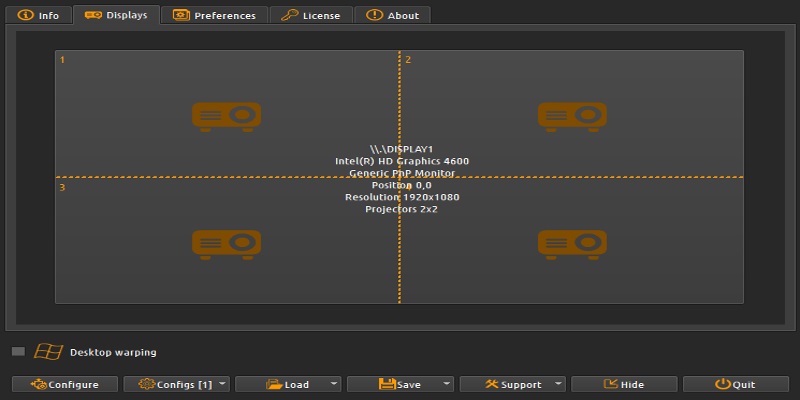Click the Projectors 2x2 text
Viewport: 800px width, 400px height.
pyautogui.click(x=402, y=209)
